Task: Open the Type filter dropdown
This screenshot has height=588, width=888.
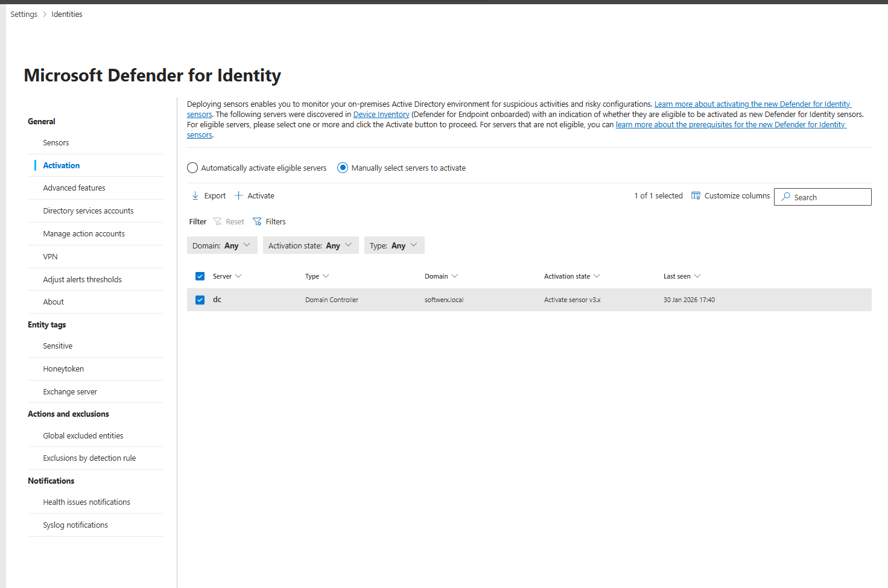Action: 394,245
